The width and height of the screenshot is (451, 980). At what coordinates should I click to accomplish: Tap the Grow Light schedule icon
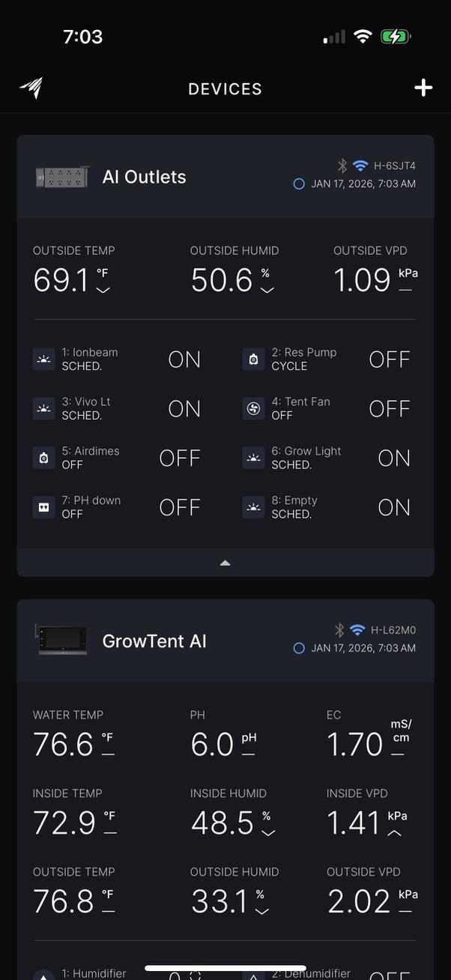tap(253, 458)
